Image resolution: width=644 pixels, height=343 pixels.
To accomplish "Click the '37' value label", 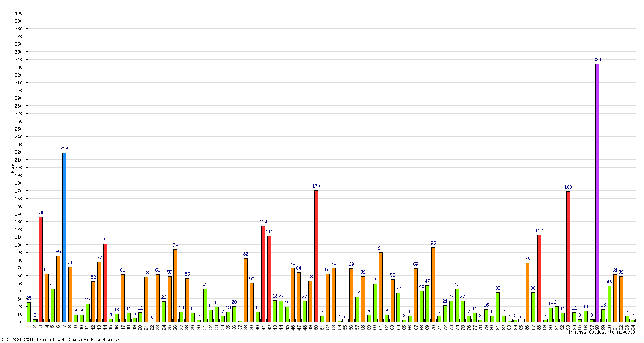I will click(398, 289).
